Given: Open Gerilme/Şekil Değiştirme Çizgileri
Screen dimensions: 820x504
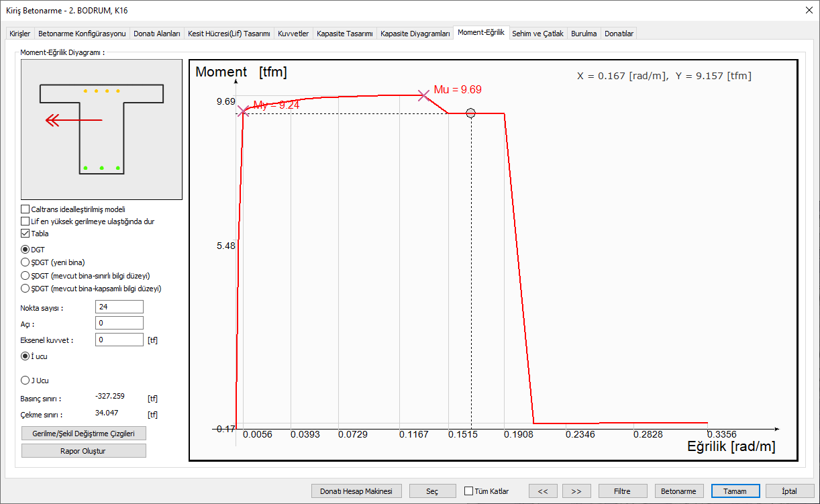Looking at the screenshot, I should tap(84, 434).
